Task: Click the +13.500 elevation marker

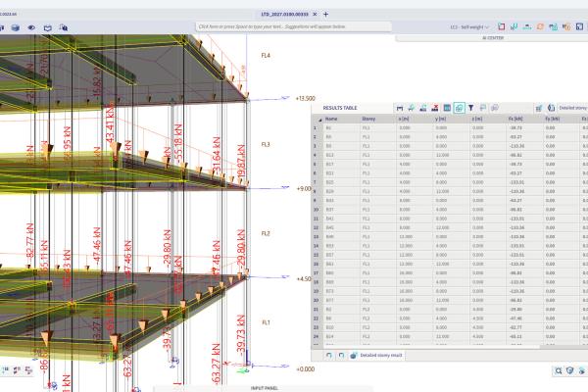Action: (x=305, y=98)
